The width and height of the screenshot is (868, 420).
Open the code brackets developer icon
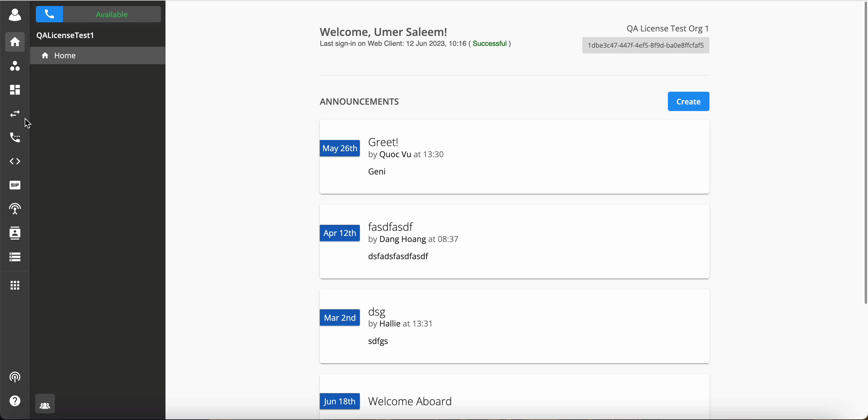15,161
